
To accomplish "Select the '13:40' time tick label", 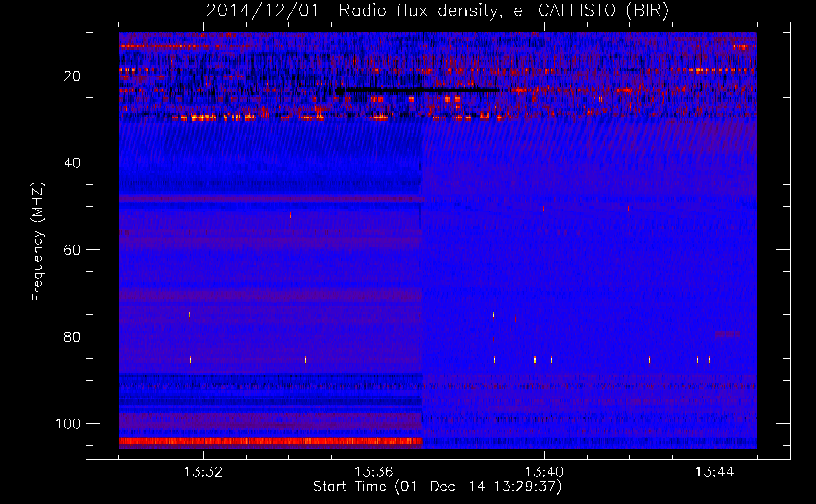I will coord(544,472).
